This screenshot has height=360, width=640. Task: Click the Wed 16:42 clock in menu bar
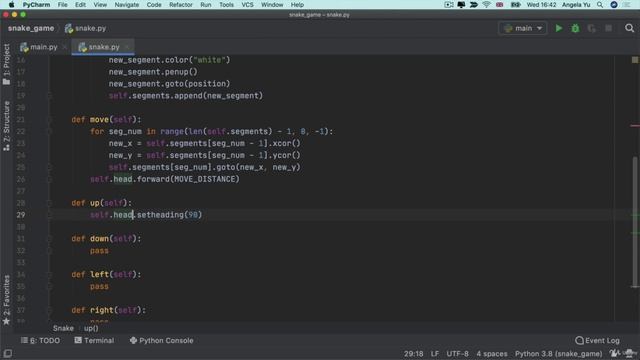pyautogui.click(x=541, y=4)
